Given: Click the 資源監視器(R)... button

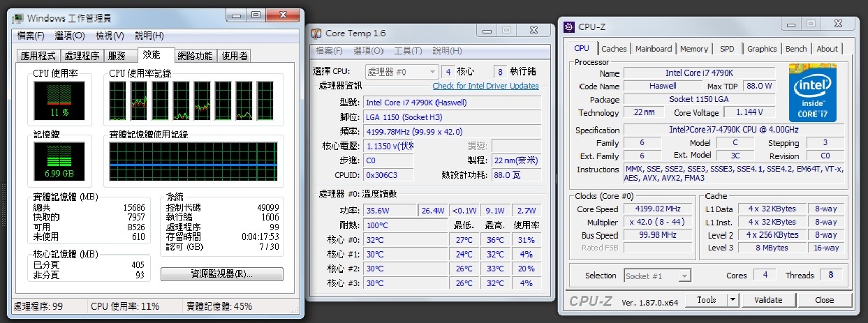Looking at the screenshot, I should tap(222, 274).
